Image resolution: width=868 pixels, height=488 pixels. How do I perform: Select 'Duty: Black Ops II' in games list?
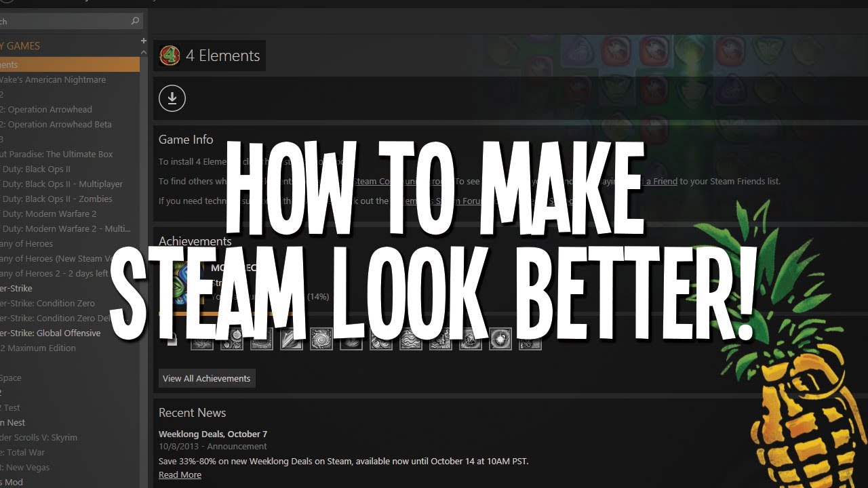[35, 169]
